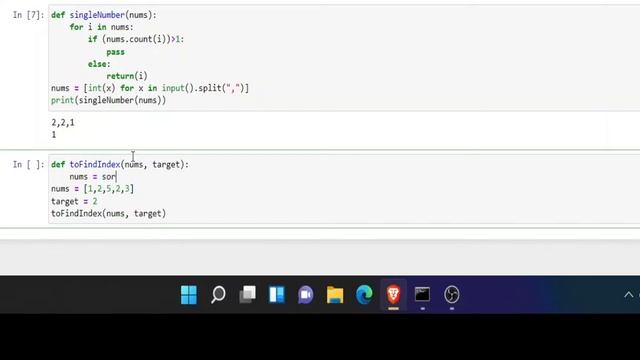The width and height of the screenshot is (640, 360).
Task: Click the output result '1'
Action: pos(54,135)
